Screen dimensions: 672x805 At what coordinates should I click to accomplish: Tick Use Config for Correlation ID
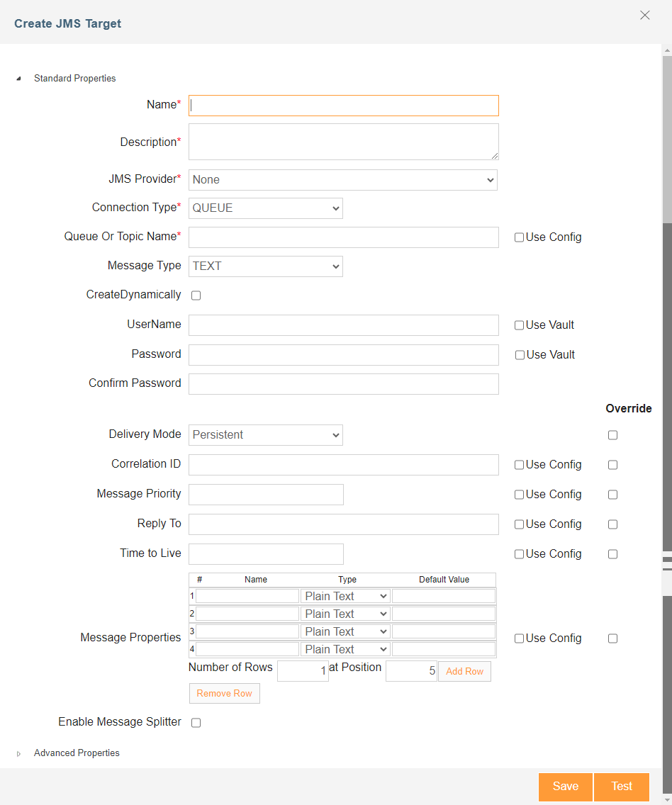(519, 465)
